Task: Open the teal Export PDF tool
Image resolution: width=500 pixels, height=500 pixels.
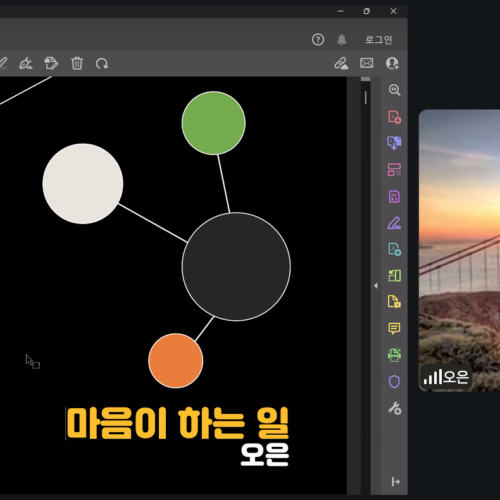Action: point(394,249)
